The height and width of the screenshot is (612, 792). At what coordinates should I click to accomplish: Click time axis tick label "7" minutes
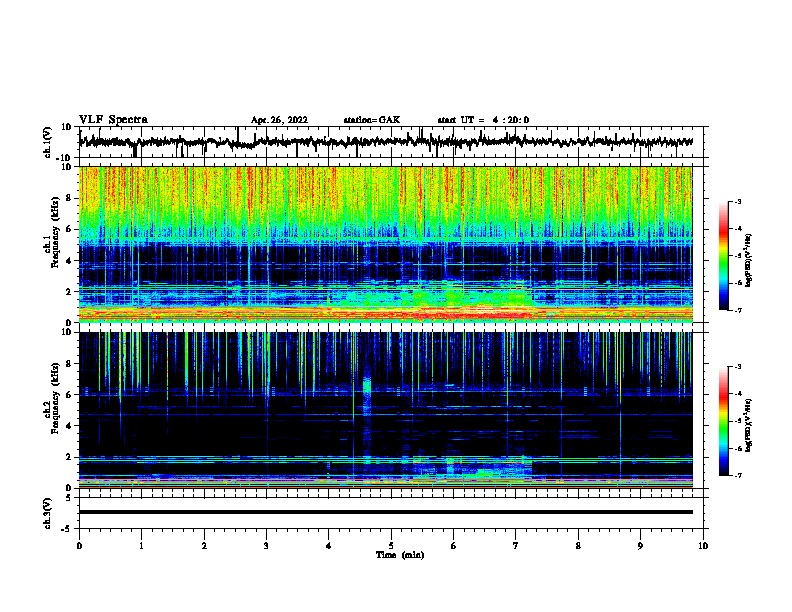(x=516, y=546)
